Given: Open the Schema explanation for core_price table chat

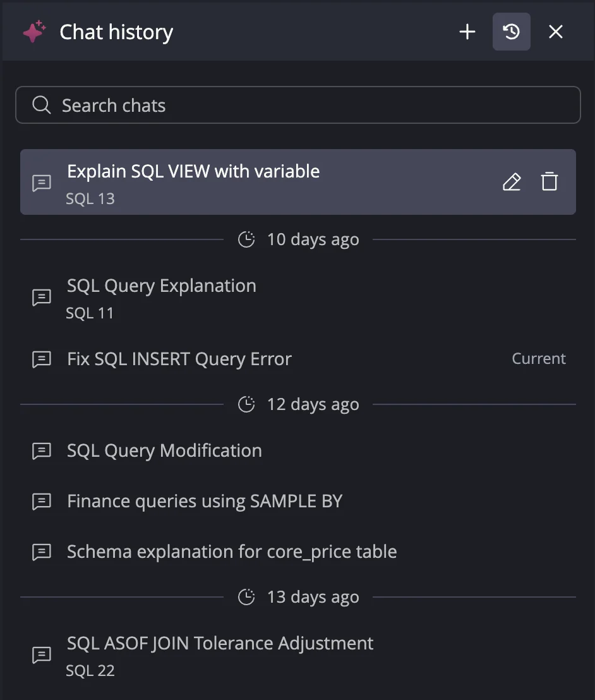Looking at the screenshot, I should coord(232,551).
